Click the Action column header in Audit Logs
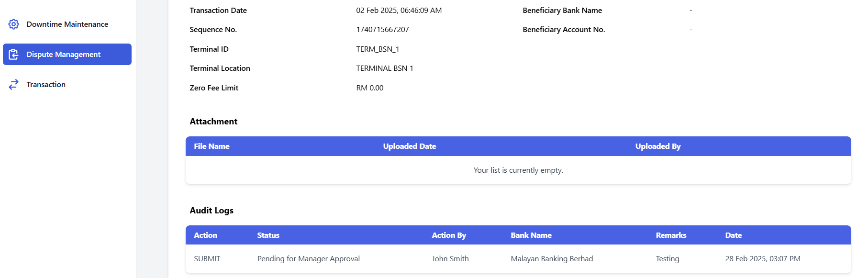Image resolution: width=868 pixels, height=278 pixels. pos(205,235)
